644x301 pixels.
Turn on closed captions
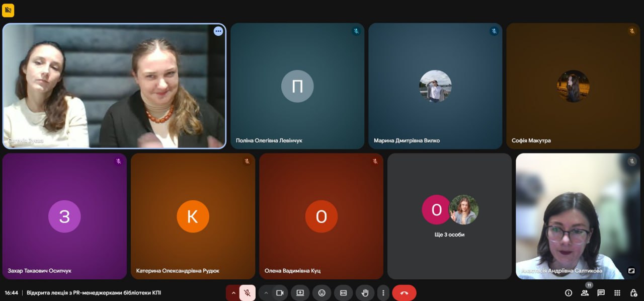click(x=344, y=293)
